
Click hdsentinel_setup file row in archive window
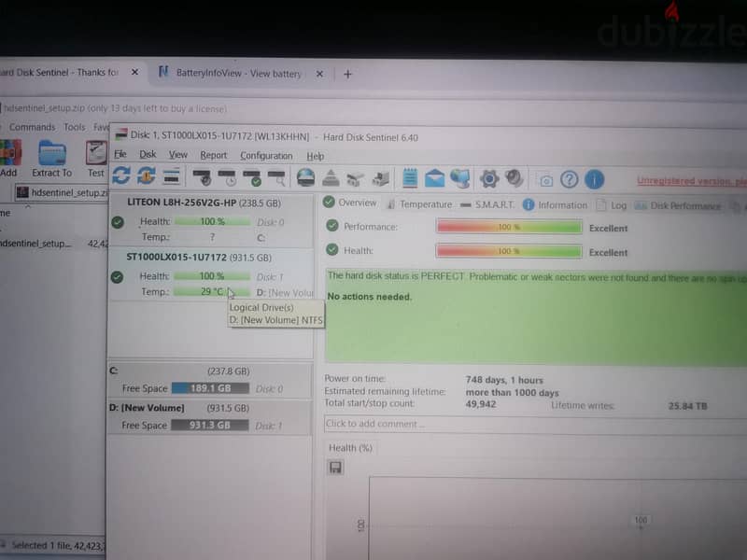point(53,244)
